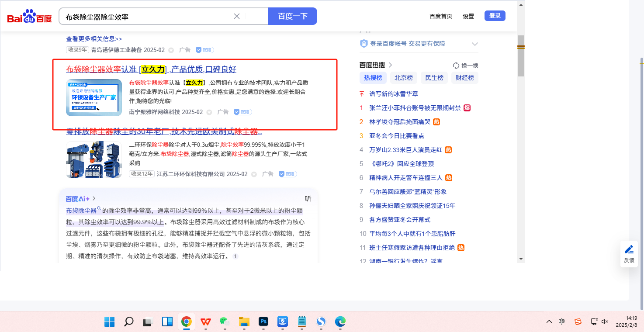Image resolution: width=644 pixels, height=332 pixels.
Task: Click the 保障 shield badge for 南宁聚雅祥网络科技
Action: (x=242, y=112)
